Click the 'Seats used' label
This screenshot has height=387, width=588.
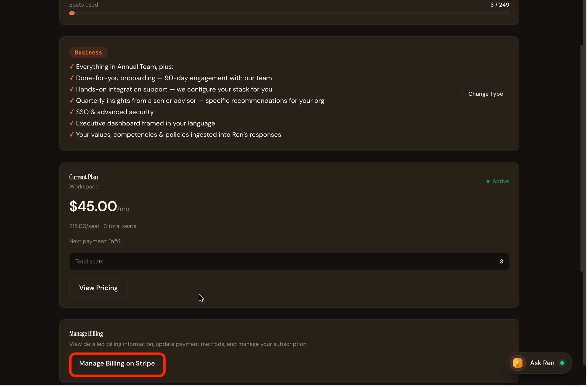(84, 5)
